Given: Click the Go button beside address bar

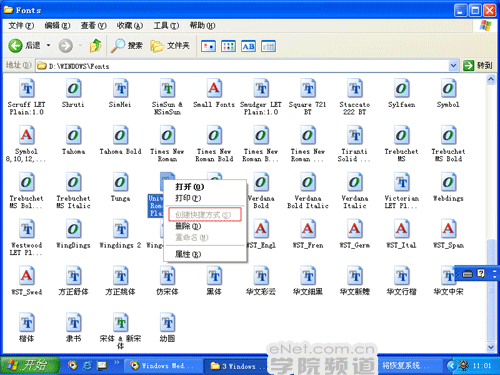Looking at the screenshot, I should (x=478, y=66).
